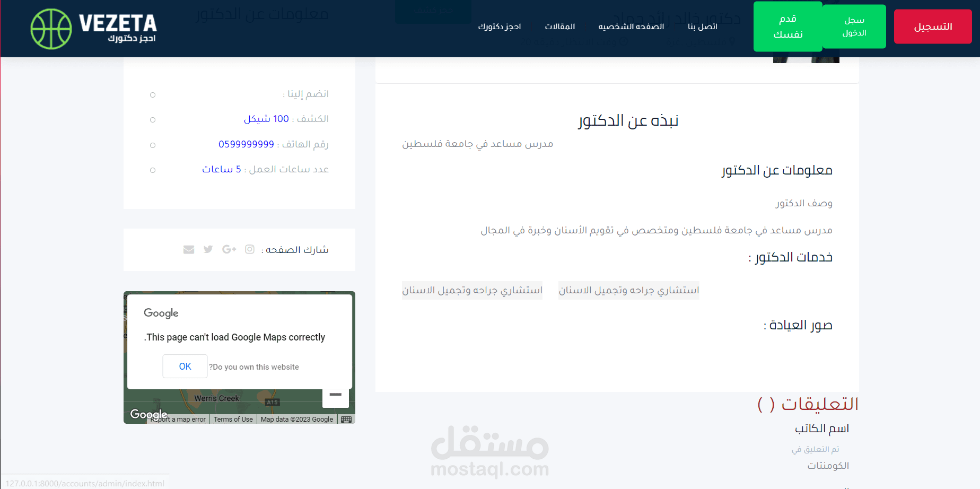This screenshot has height=489, width=980.
Task: Click the Google logo on the map
Action: click(x=148, y=414)
